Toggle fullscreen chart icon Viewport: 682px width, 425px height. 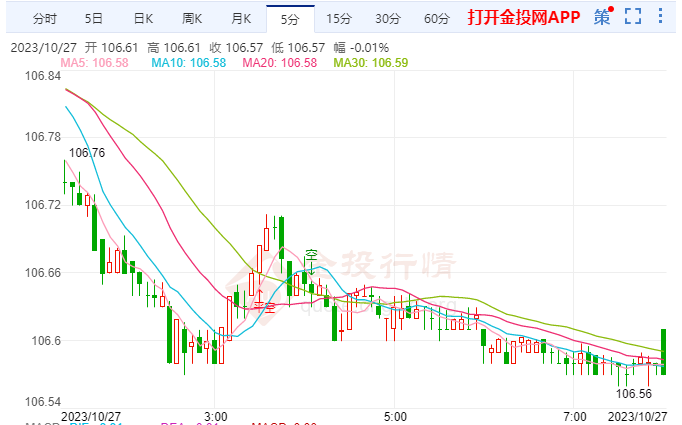[633, 17]
